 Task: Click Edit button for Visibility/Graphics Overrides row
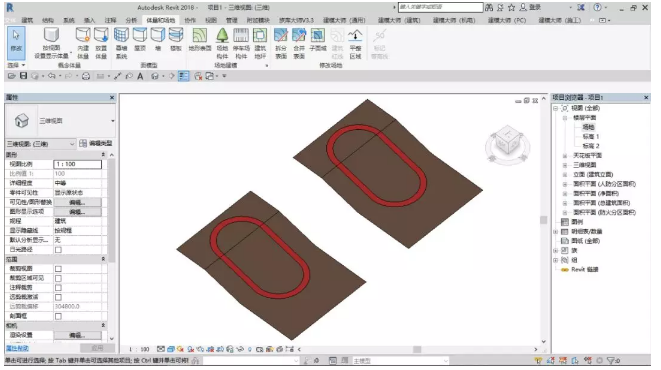coord(77,202)
